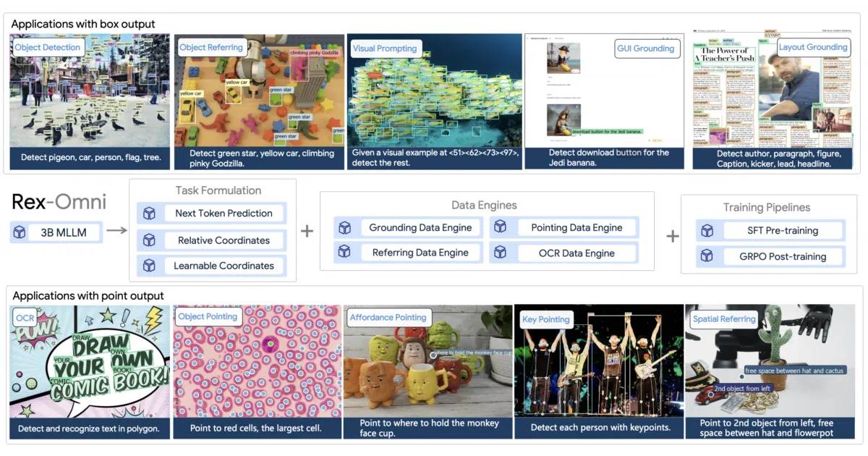
Task: Select the Affordance Pointing label badge
Action: point(388,317)
